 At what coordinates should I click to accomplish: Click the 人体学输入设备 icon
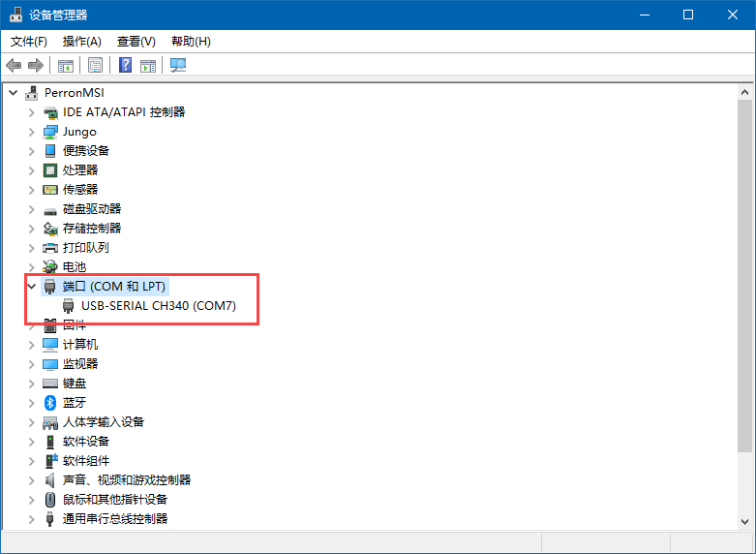coord(50,422)
